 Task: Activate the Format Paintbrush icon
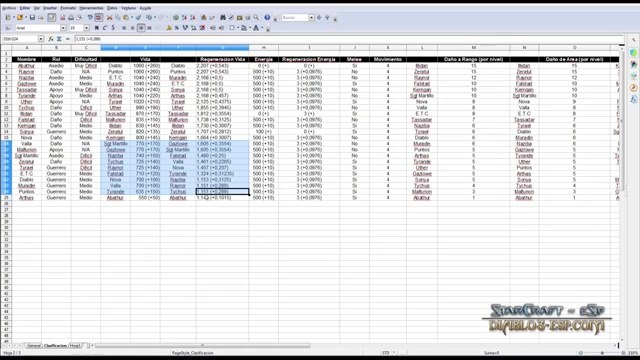pyautogui.click(x=138, y=18)
